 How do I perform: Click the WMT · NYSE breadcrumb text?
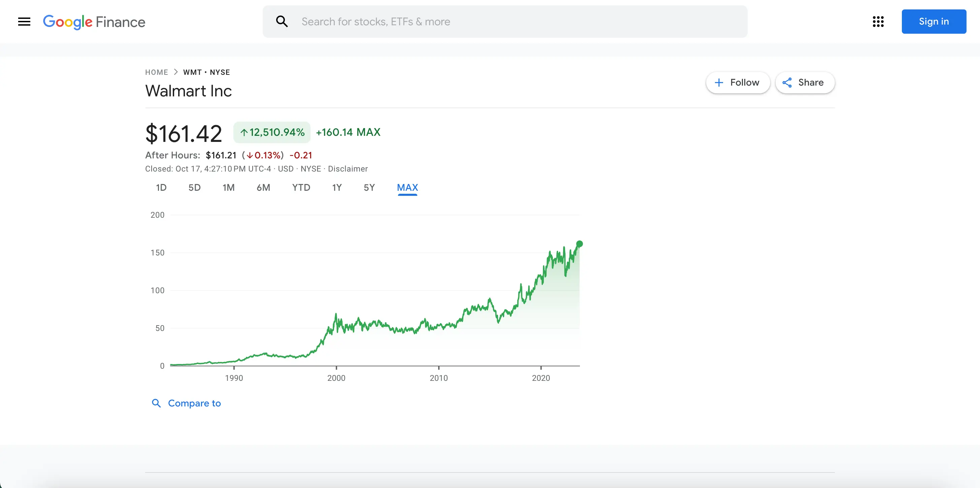pos(206,72)
